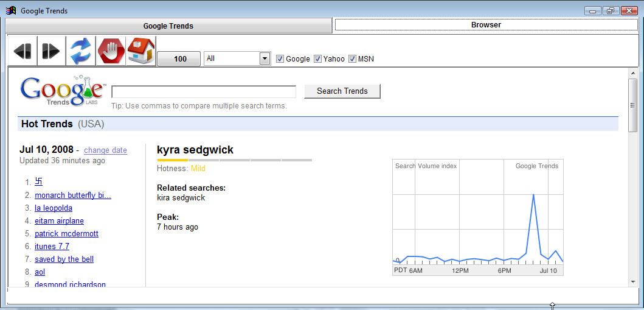Screen dimensions: 644x310
Task: Click the kyra sedgwick heading
Action: click(195, 150)
